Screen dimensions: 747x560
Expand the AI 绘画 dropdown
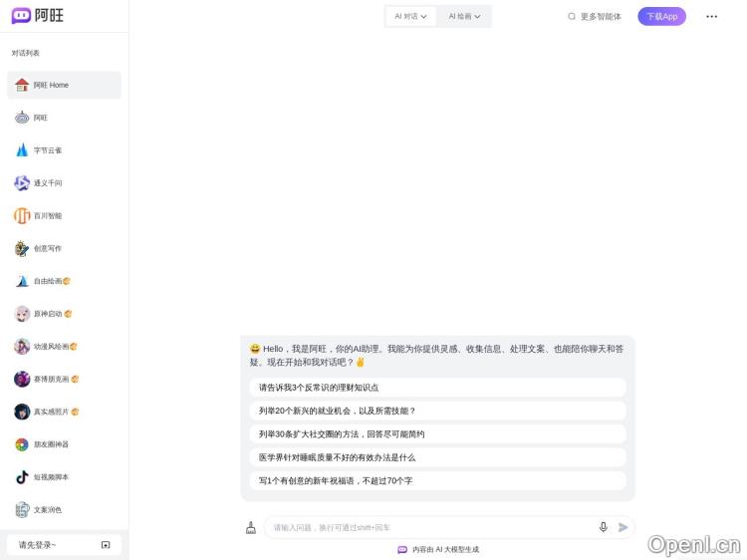click(464, 16)
